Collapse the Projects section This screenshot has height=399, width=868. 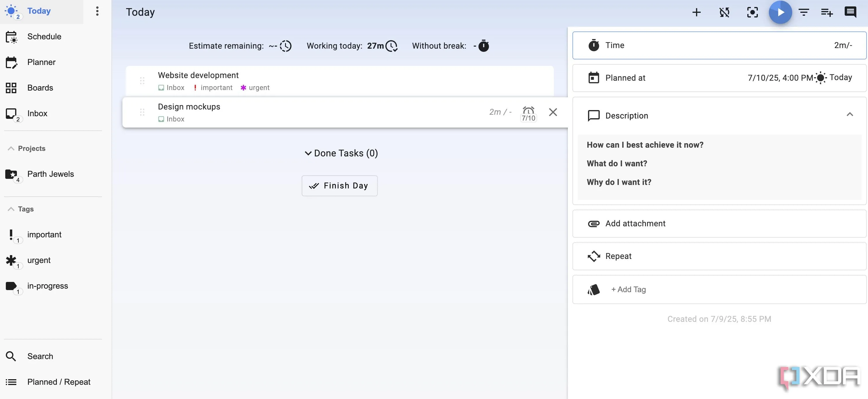tap(27, 149)
